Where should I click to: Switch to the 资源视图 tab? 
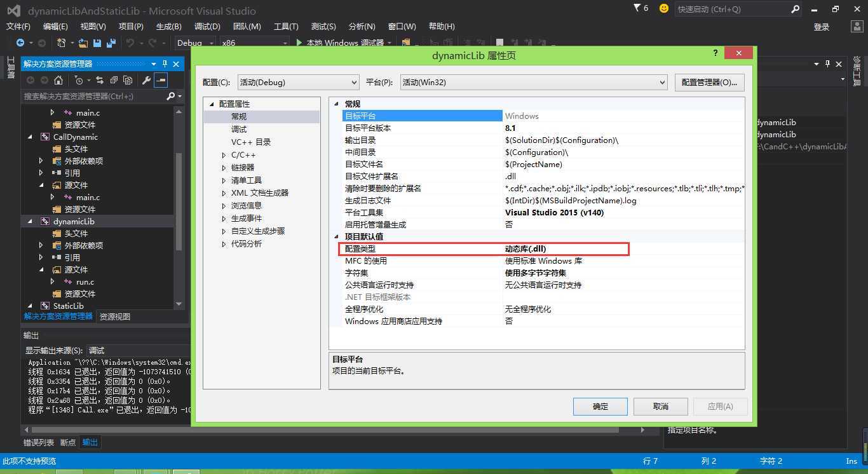(x=115, y=316)
